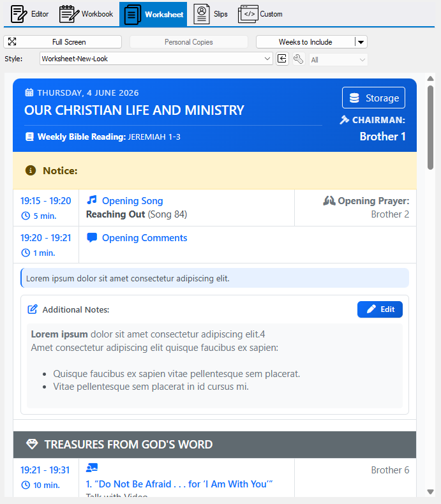Click the Opening Comments speech bubble icon
Screen dimensions: 441x504
[x=92, y=238]
